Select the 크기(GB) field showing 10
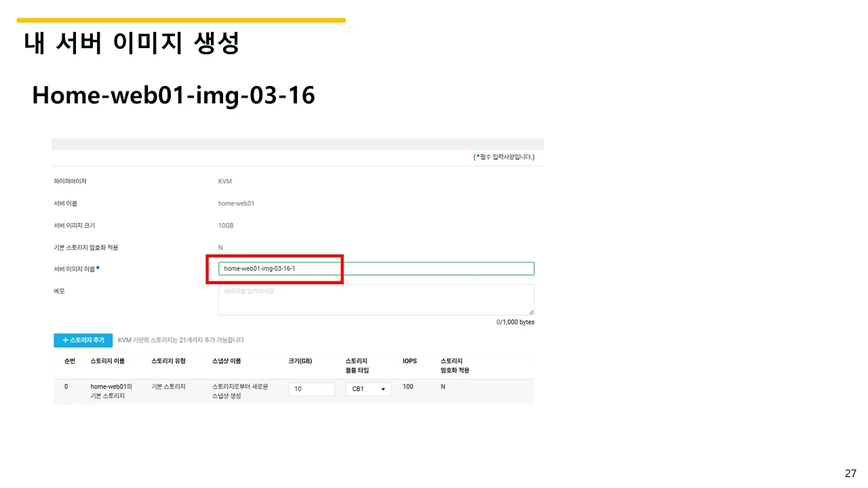868x488 pixels. click(311, 389)
